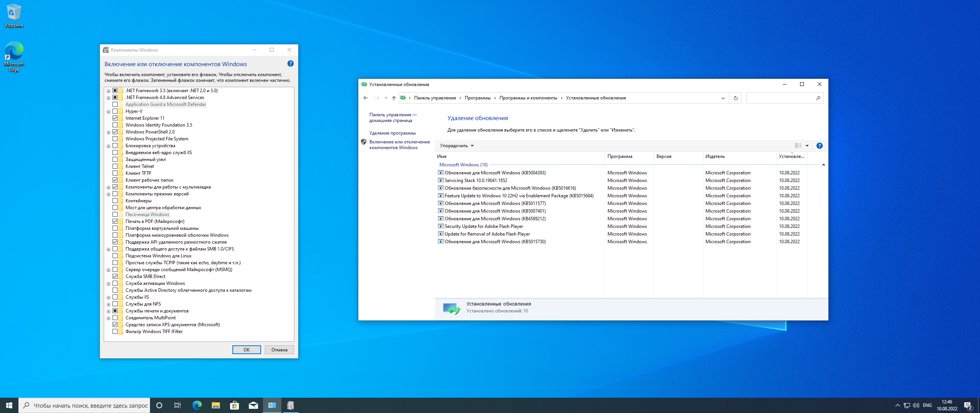The width and height of the screenshot is (980, 413).
Task: Expand the .NET Framework 4.8 Advanced Services node
Action: click(108, 98)
